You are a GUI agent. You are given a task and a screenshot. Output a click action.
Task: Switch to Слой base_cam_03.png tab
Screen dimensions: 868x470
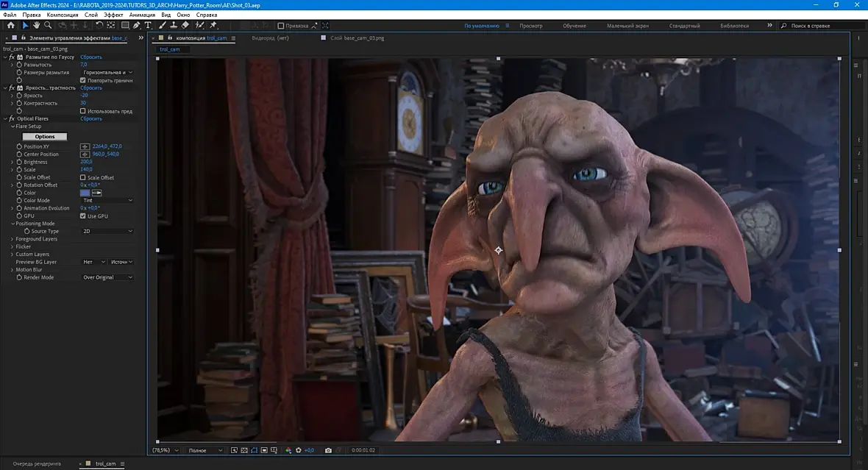(357, 38)
